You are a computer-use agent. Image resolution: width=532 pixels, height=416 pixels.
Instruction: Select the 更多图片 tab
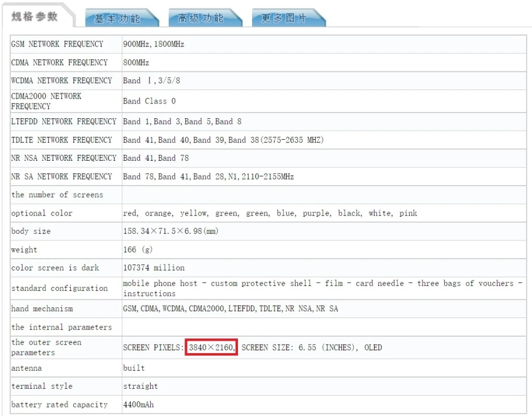[284, 18]
